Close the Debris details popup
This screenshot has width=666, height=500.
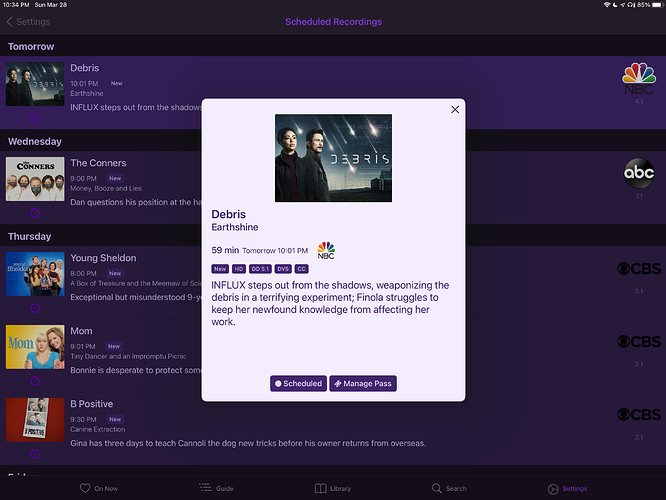pos(455,110)
